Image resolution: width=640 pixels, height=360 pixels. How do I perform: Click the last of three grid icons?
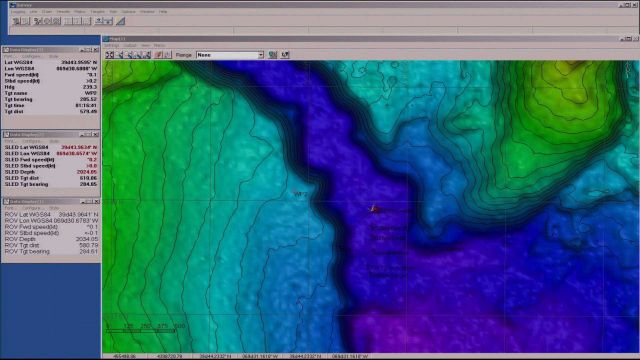(87, 21)
